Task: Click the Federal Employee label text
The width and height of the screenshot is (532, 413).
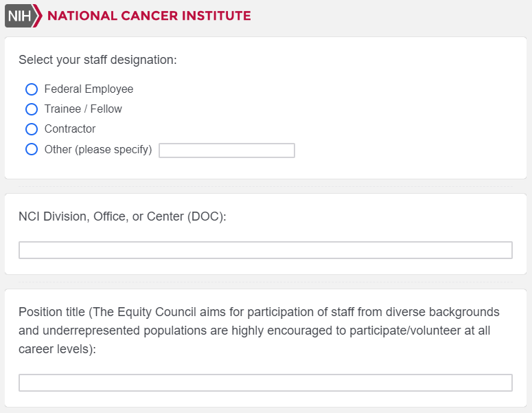Action: coord(89,89)
